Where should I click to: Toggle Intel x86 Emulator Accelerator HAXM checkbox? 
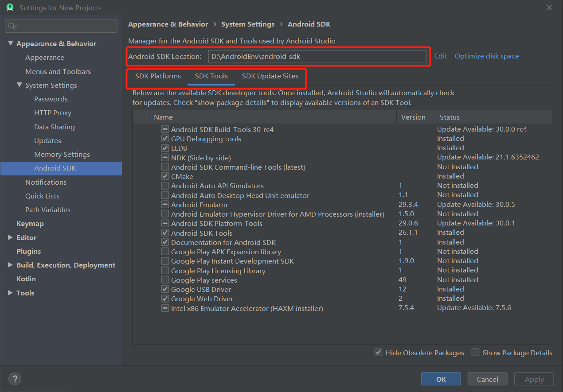(165, 308)
